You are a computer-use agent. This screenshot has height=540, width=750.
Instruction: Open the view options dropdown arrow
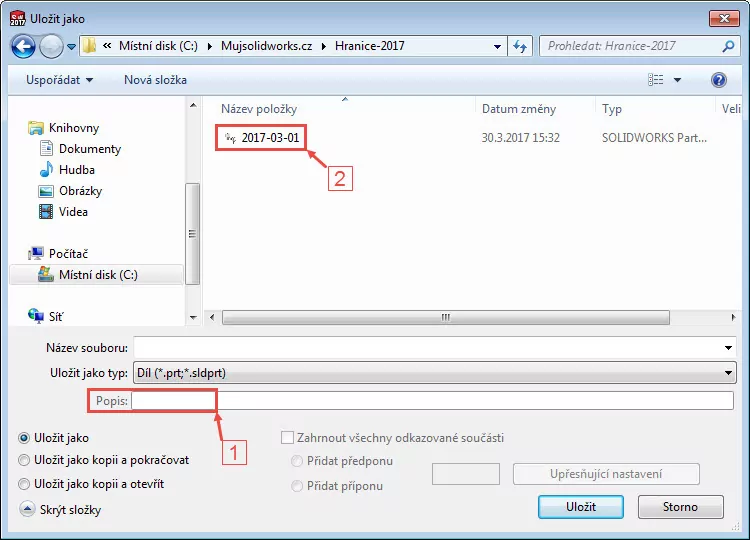[x=677, y=80]
